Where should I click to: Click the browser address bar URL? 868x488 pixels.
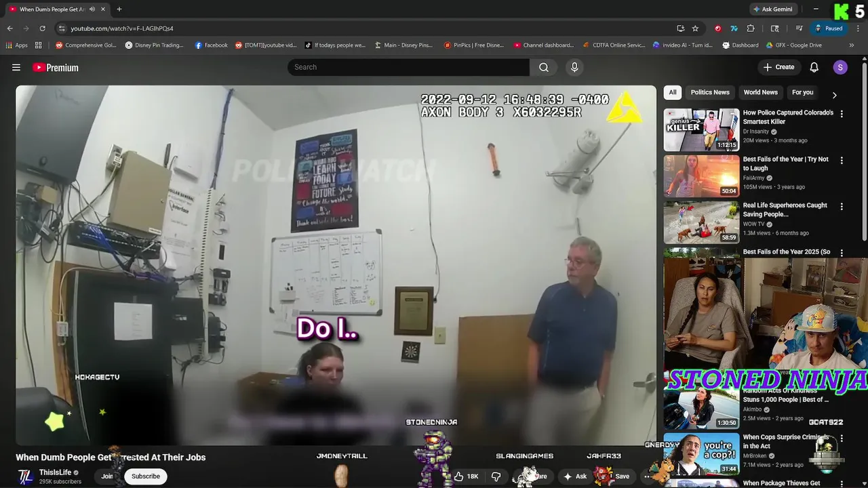click(122, 28)
